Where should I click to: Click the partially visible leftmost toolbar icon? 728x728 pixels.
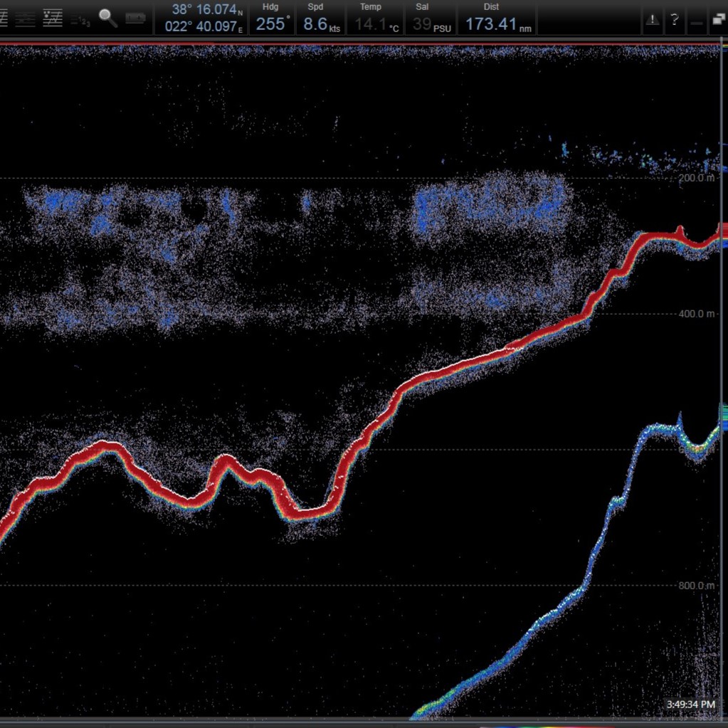point(4,19)
